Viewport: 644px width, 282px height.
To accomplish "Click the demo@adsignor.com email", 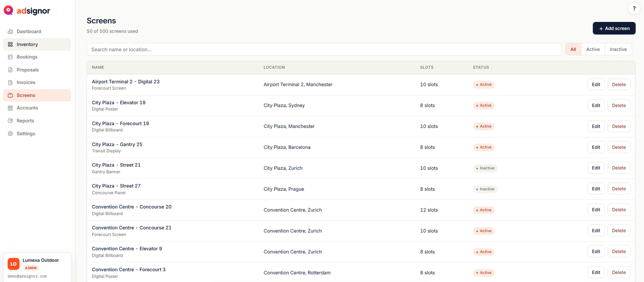I will pyautogui.click(x=27, y=276).
